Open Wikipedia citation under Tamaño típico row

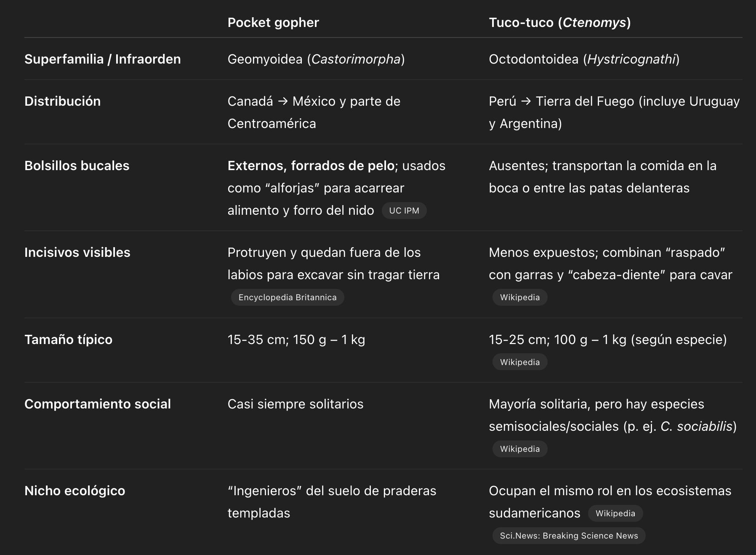point(520,362)
